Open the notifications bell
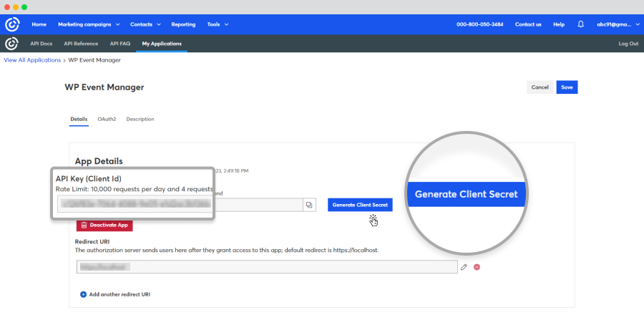 click(x=580, y=24)
